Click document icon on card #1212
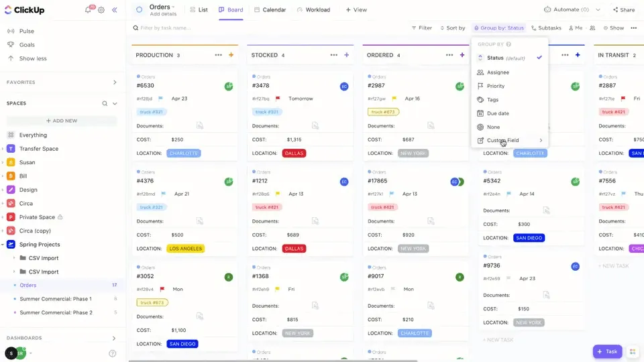644x362 pixels. (x=315, y=221)
